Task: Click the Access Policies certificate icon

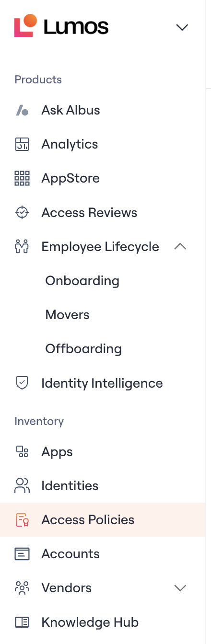Action: (x=22, y=520)
